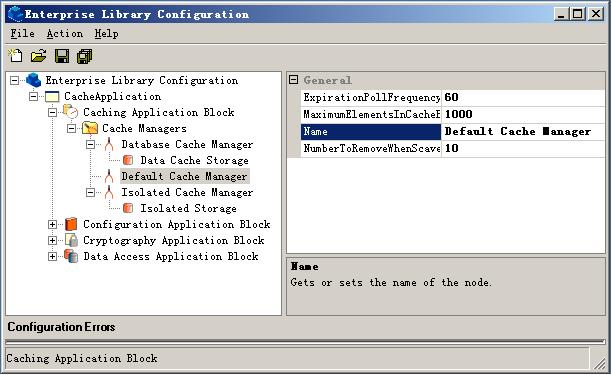Select the Cache Managers tree node
The image size is (612, 375).
(x=144, y=128)
